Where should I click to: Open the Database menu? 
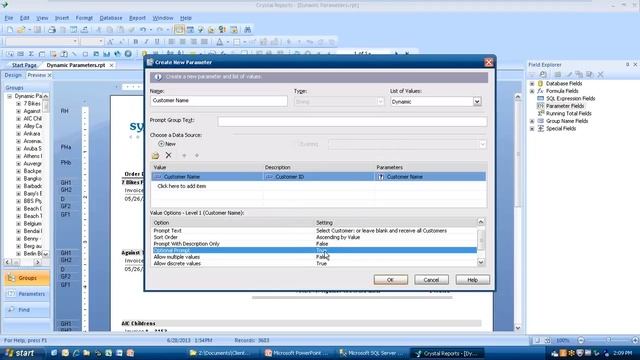point(111,18)
